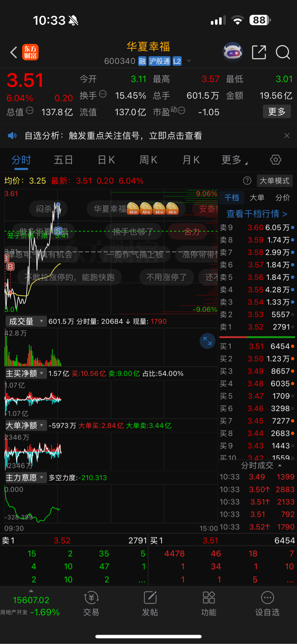The height and width of the screenshot is (644, 297).
Task: Tap the back arrow icon
Action: 14,52
